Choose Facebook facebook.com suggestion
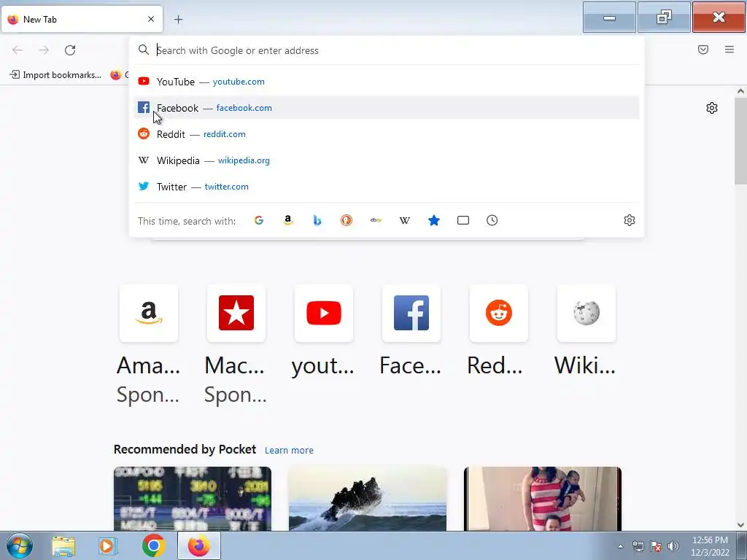 387,108
